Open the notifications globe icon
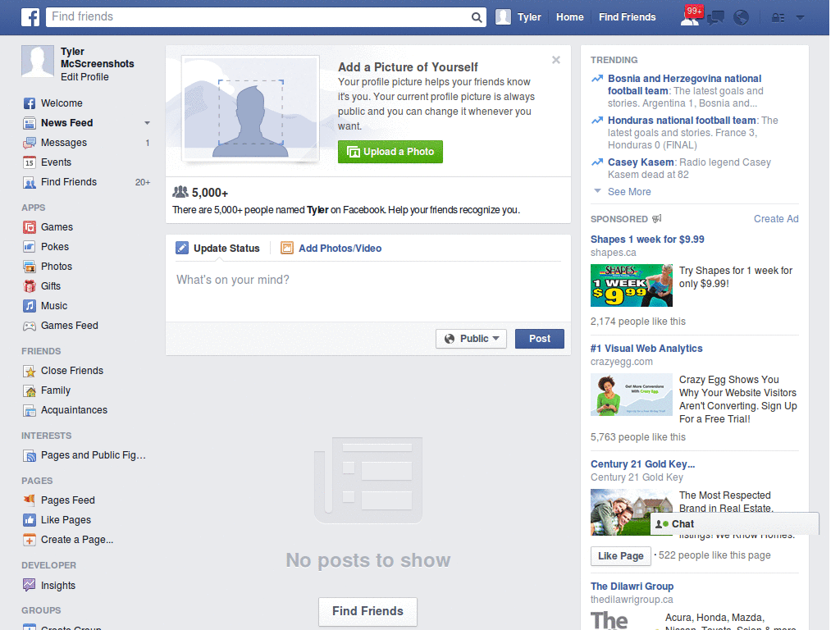Screen dimensions: 840x630 [x=741, y=18]
